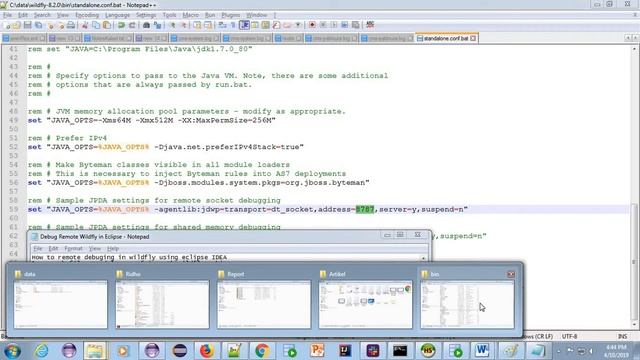This screenshot has width=640, height=360.
Task: Click line number 59 in margin
Action: click(x=13, y=209)
